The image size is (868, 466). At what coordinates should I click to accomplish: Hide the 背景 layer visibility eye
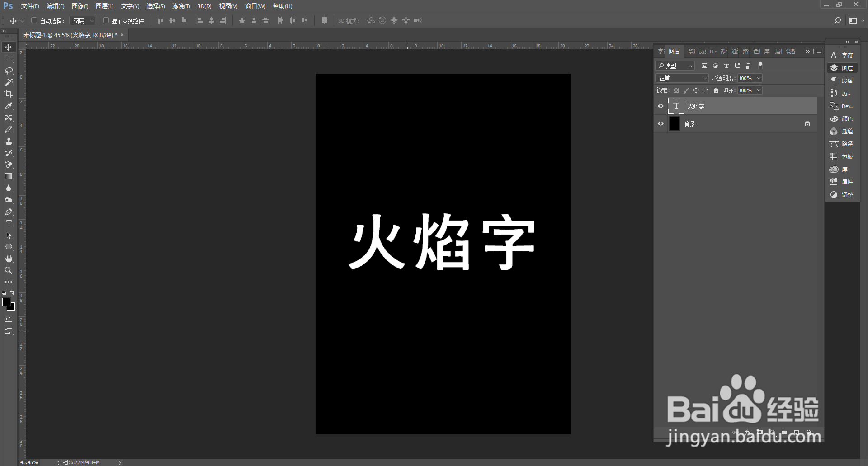[661, 123]
